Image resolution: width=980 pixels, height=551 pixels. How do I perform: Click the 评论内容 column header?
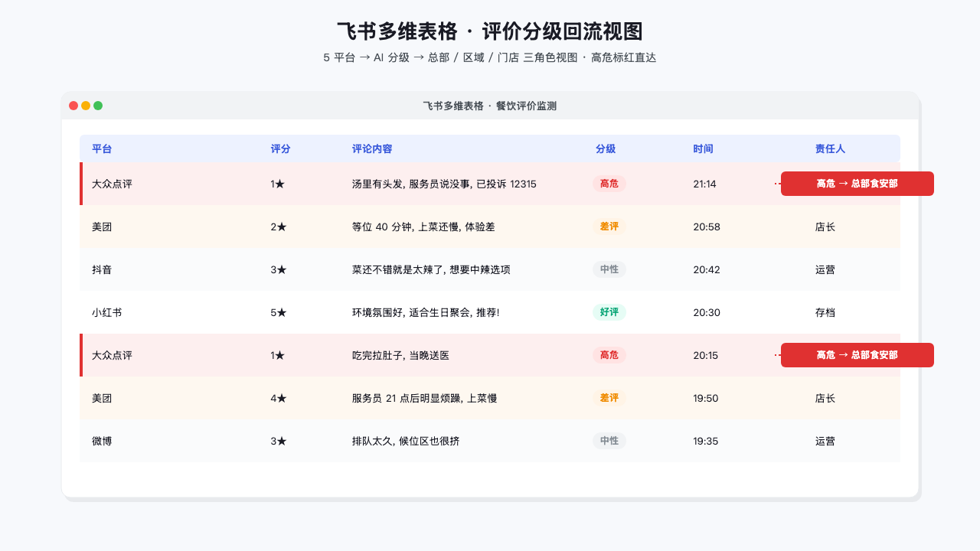tap(372, 149)
